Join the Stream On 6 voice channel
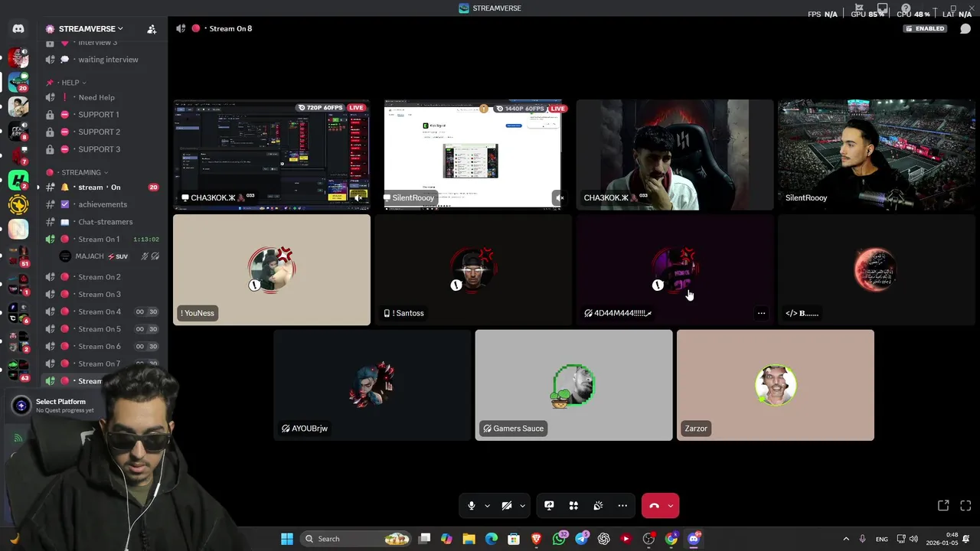Viewport: 980px width, 551px height. 102,347
